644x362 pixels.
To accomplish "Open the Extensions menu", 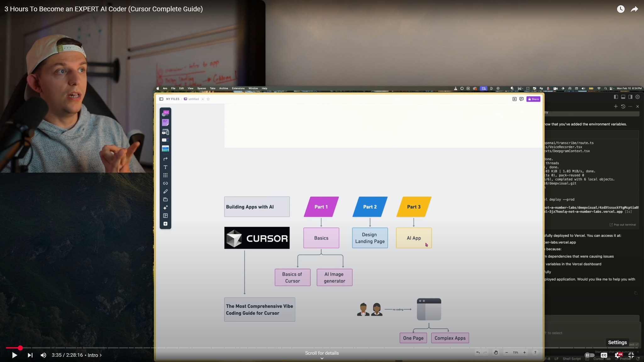I will (x=238, y=88).
